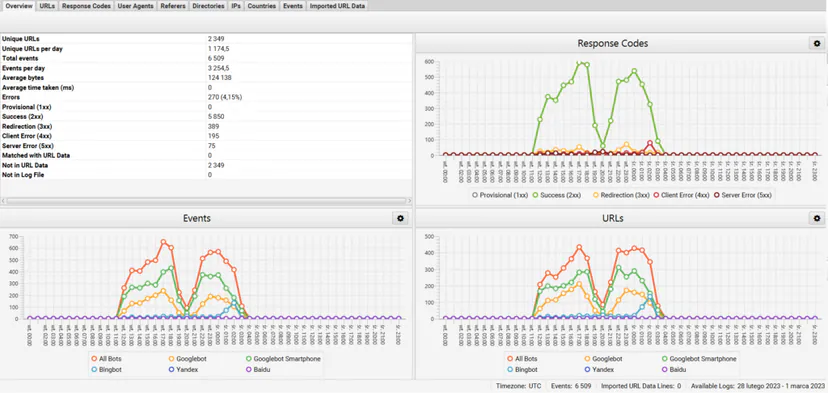Toggle Googlebot Smartphone legend in Events chart
This screenshot has height=393, width=828.
click(284, 359)
